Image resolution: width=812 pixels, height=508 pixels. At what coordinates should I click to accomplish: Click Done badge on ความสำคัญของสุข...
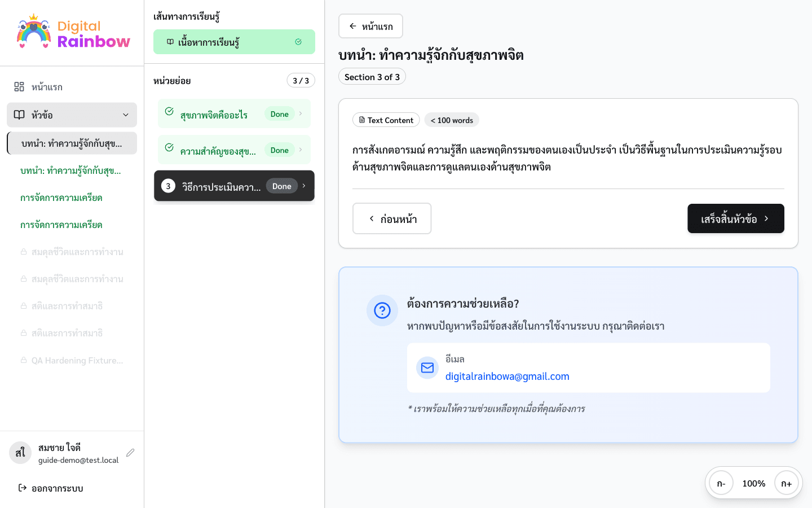pyautogui.click(x=280, y=150)
